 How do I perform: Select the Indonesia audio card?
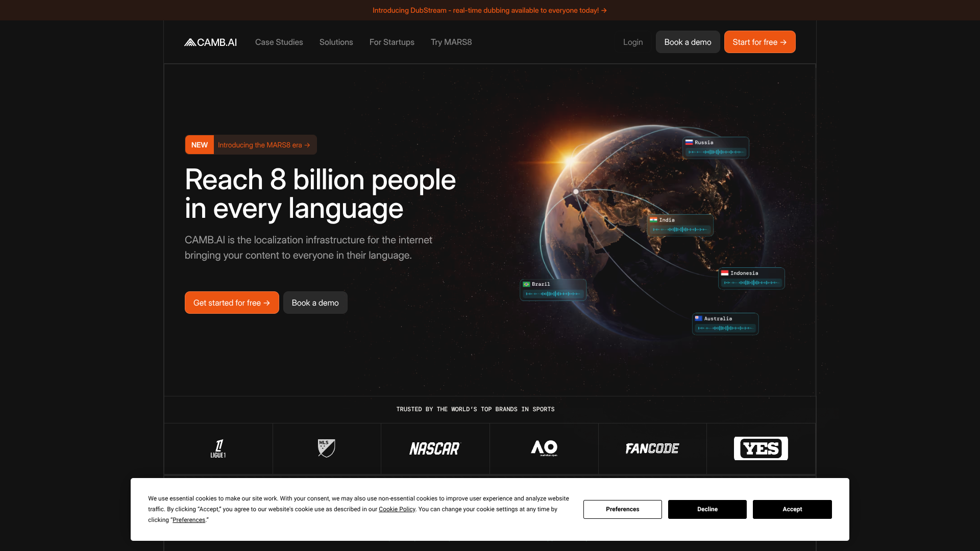tap(751, 278)
